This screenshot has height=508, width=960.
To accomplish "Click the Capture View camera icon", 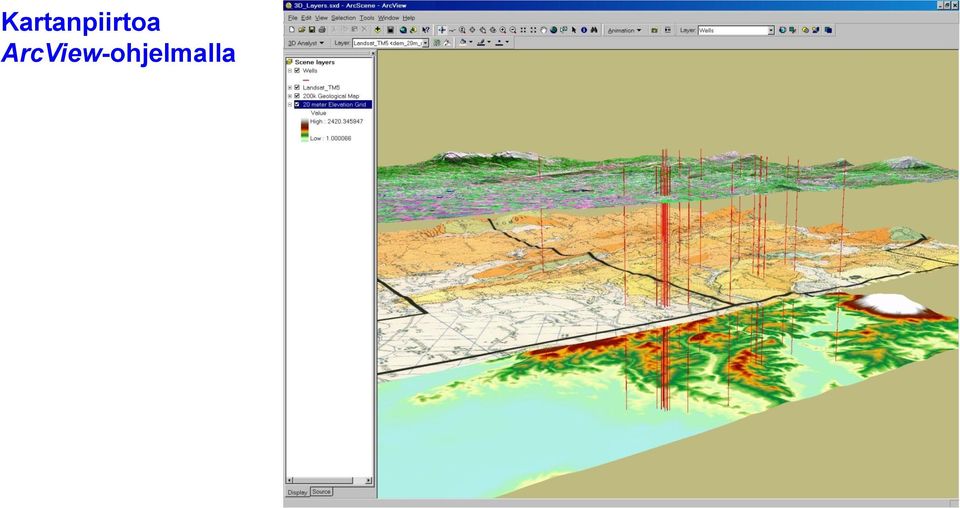I will pos(654,29).
